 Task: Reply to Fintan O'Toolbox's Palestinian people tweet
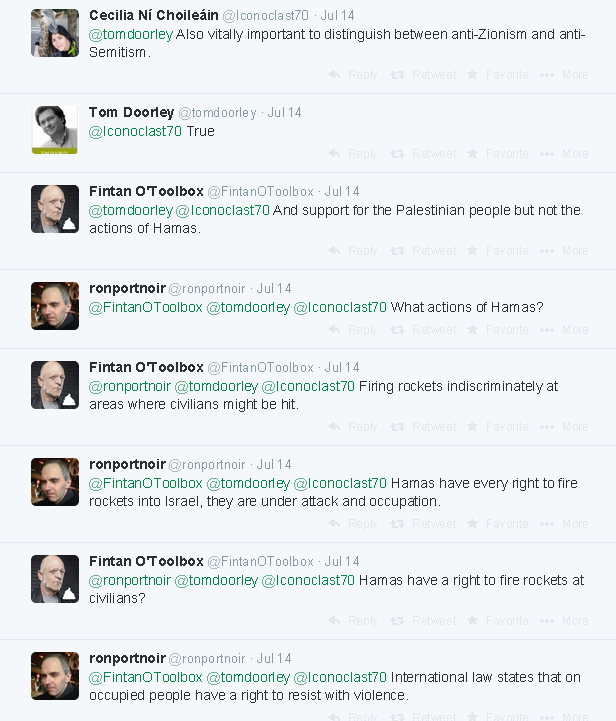(x=353, y=251)
